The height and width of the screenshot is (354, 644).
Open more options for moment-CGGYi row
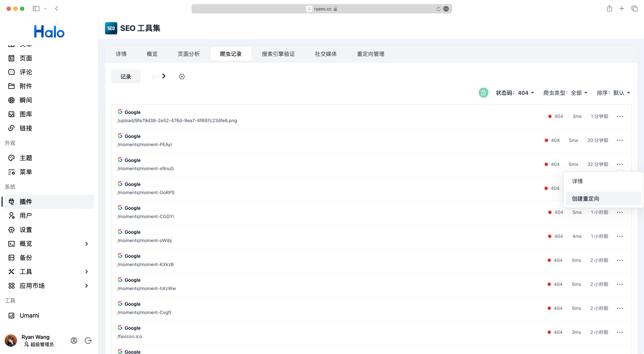coord(620,212)
